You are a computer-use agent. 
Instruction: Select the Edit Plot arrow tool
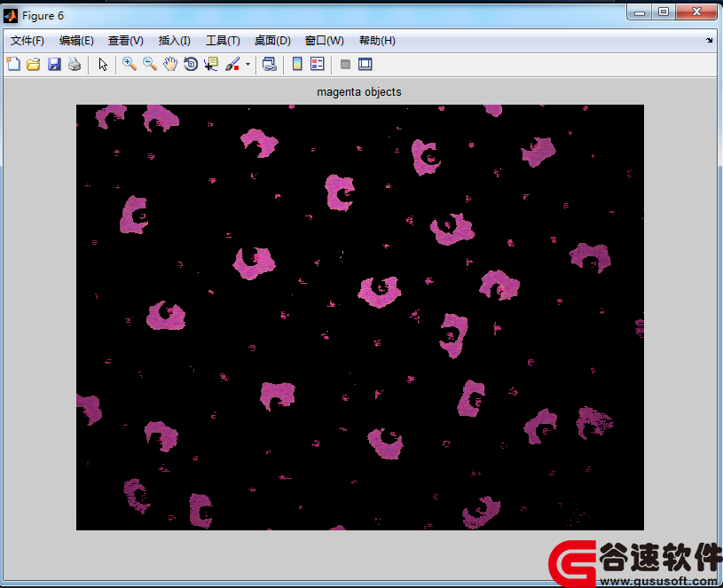click(x=103, y=64)
